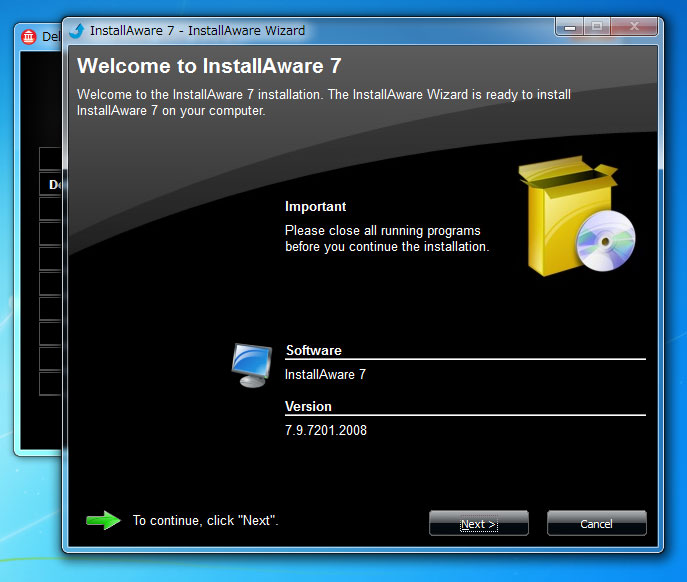
Task: Minimize the InstallAware Wizard window
Action: point(570,27)
